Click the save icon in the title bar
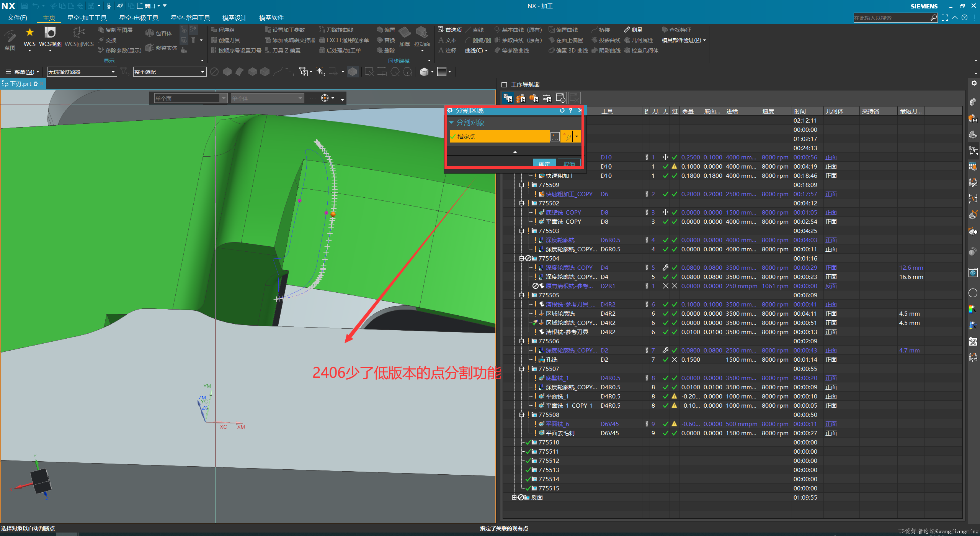 point(24,6)
